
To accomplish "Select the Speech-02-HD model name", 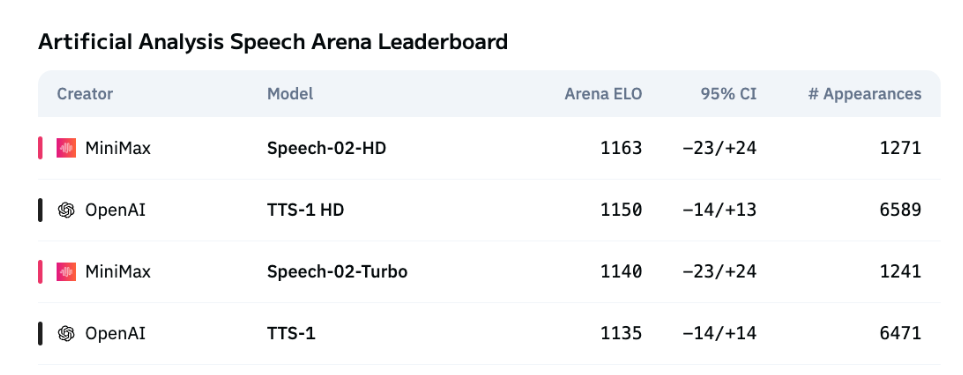I will click(x=327, y=149).
